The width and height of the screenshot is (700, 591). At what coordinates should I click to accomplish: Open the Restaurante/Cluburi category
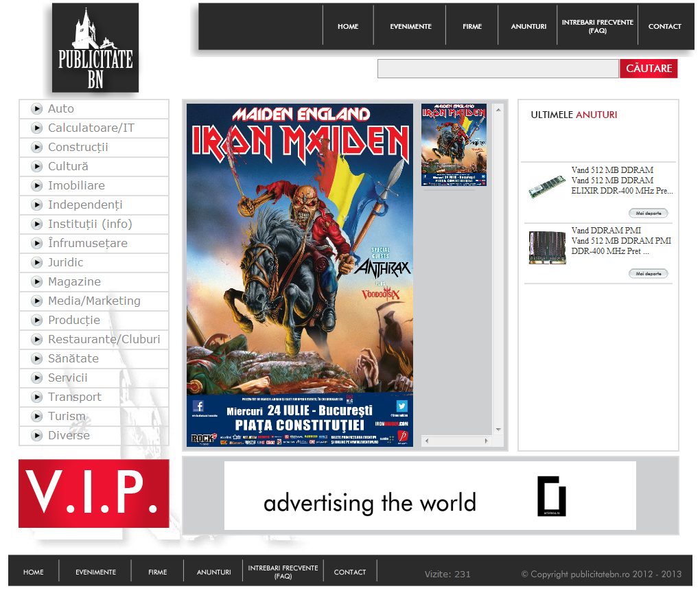104,339
